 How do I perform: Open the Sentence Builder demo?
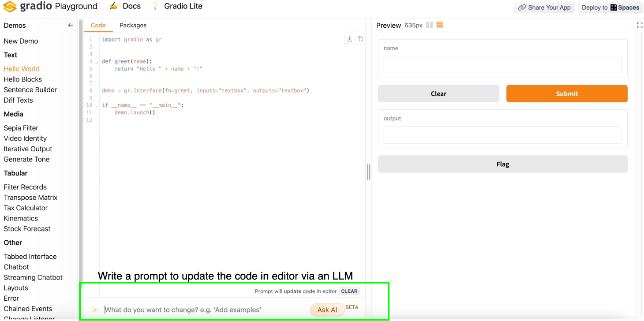coord(30,90)
